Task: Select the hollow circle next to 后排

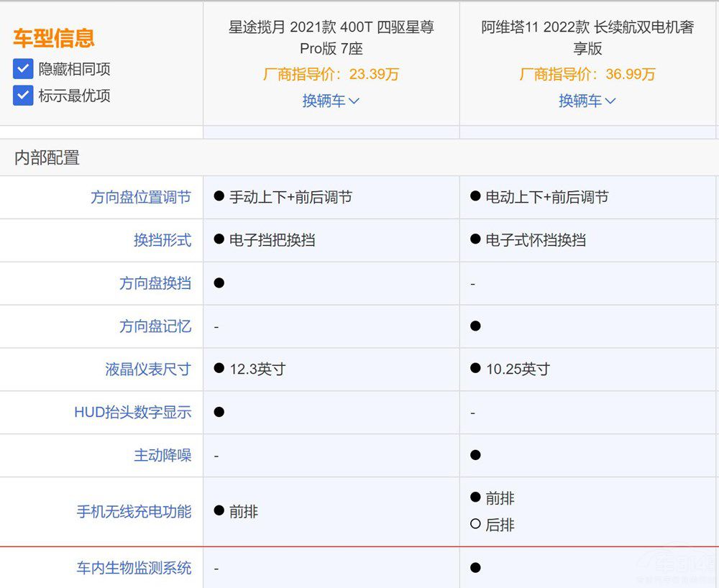Action: tap(475, 525)
